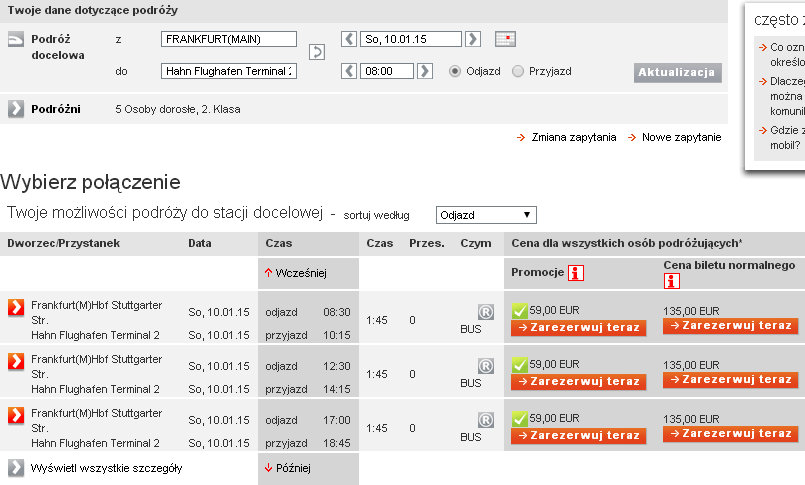Click the Podróż docelowa train icon
Image resolution: width=805 pixels, height=485 pixels.
click(16, 39)
